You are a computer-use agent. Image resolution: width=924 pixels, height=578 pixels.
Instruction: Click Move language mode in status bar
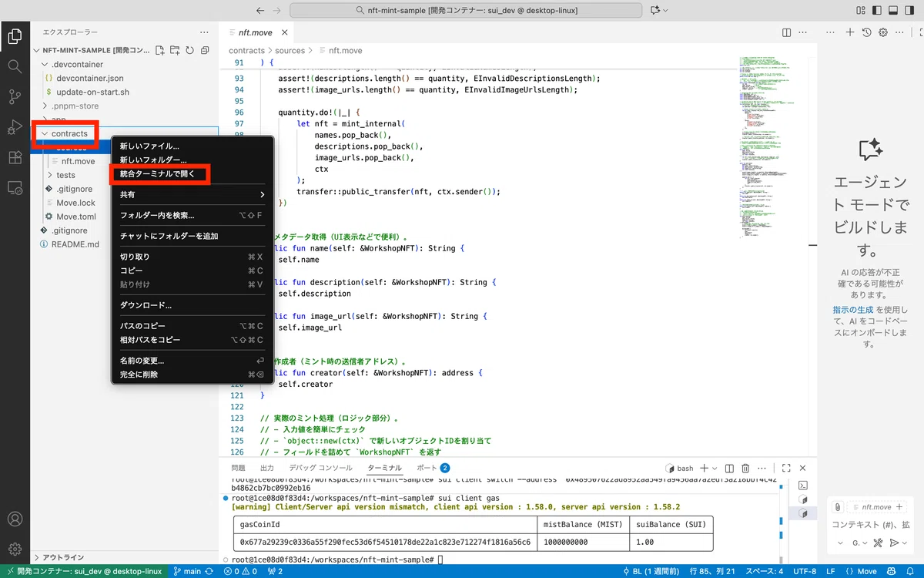tap(861, 571)
